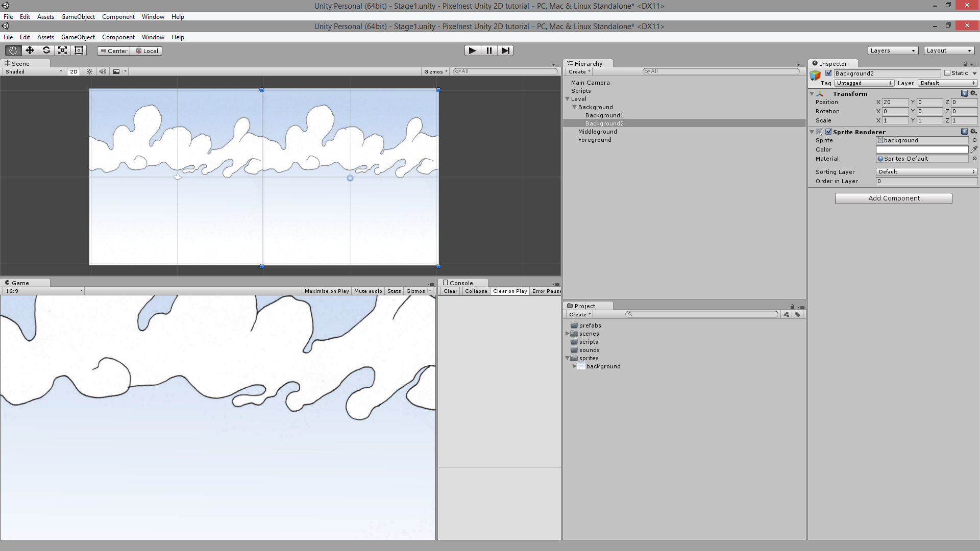
Task: Click the Maximize on Play button
Action: [x=327, y=291]
